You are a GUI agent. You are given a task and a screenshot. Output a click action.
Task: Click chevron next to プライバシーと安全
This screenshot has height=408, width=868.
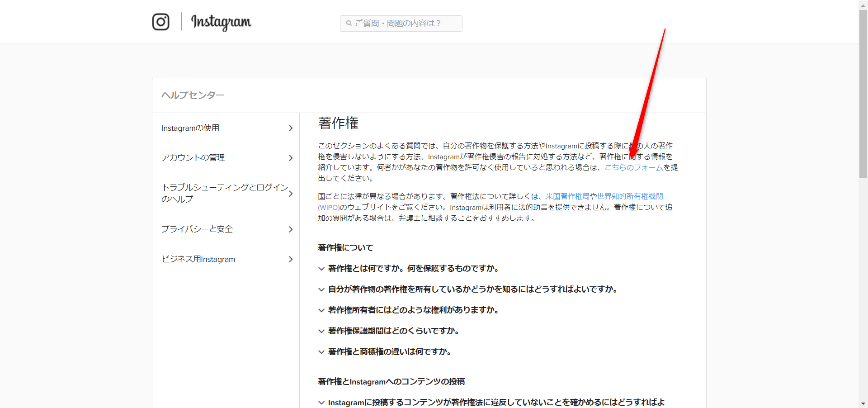291,229
